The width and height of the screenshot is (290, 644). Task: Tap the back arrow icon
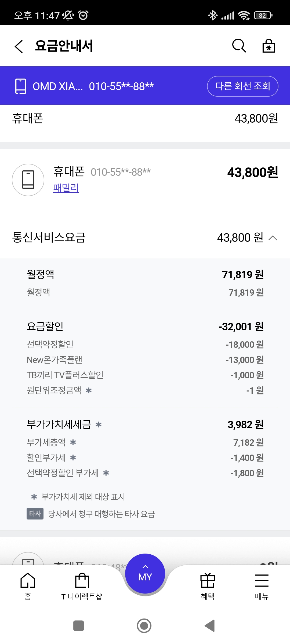point(19,46)
